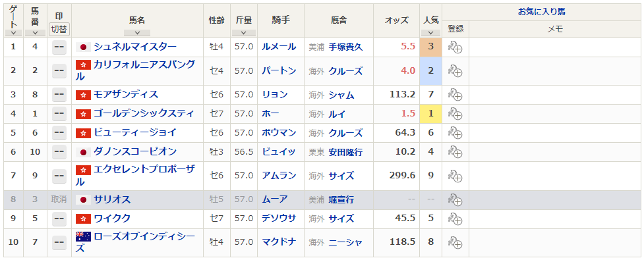Click the お気に入り馬 header link
The image size is (644, 258).
click(x=542, y=12)
